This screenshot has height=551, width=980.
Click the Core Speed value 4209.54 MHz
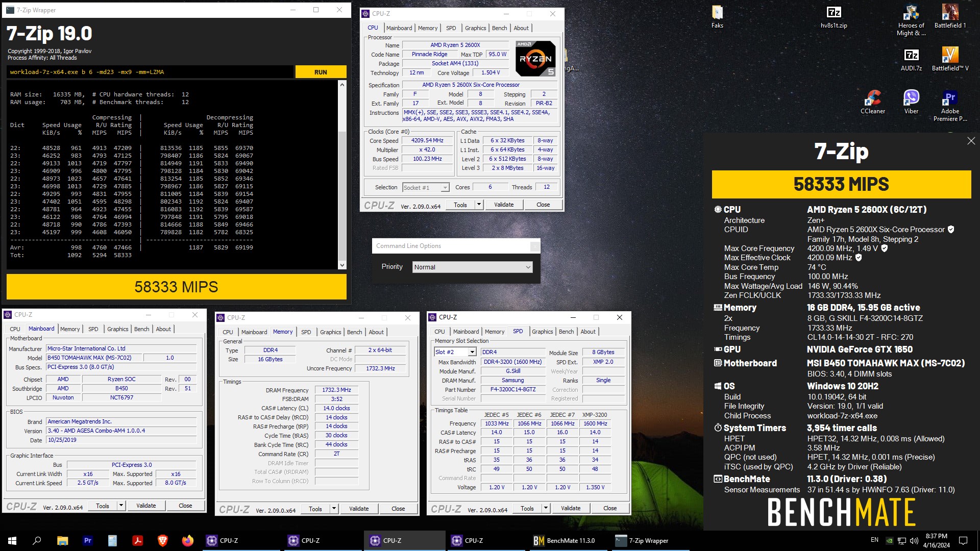click(428, 141)
